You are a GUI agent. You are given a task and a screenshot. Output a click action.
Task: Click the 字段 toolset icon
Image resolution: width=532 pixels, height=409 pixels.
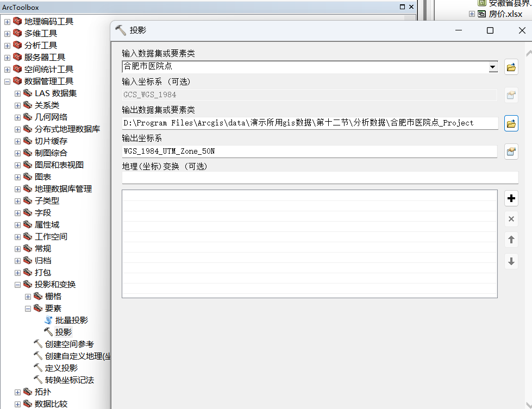click(28, 212)
